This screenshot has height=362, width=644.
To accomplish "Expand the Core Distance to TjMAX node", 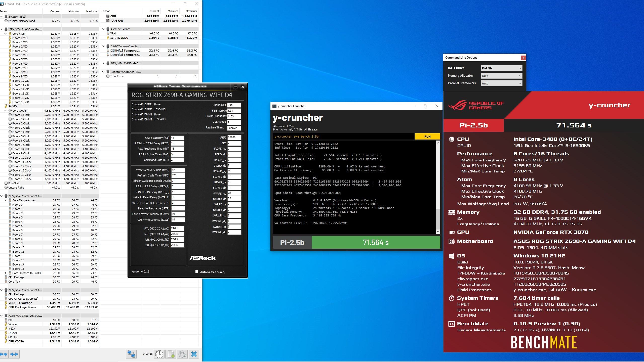I will click(6, 273).
